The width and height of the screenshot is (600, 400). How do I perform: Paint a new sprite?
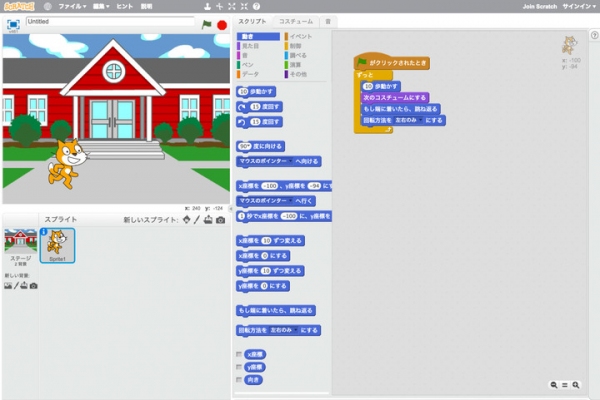[x=197, y=220]
